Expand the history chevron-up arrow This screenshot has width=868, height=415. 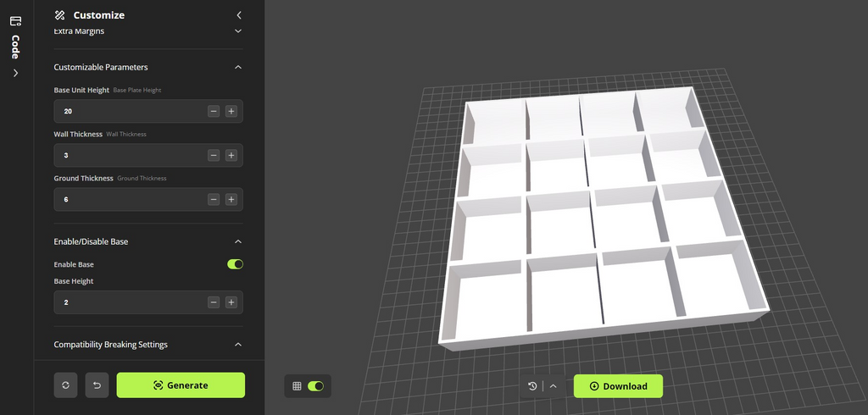(x=553, y=386)
